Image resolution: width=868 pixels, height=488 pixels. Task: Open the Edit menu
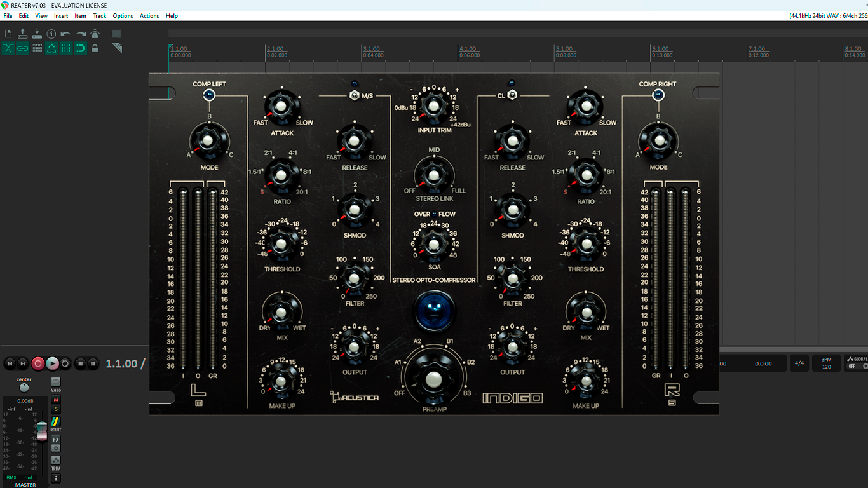coord(24,16)
